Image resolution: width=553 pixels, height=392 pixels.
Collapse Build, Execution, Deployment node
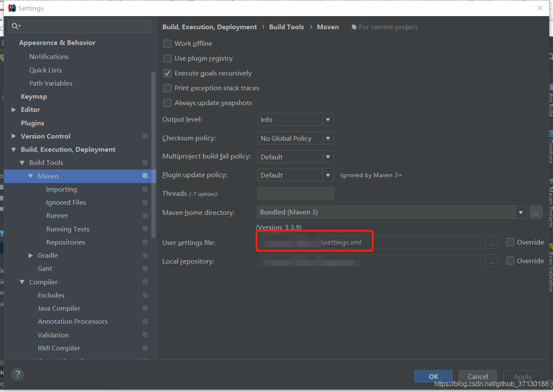click(x=14, y=150)
